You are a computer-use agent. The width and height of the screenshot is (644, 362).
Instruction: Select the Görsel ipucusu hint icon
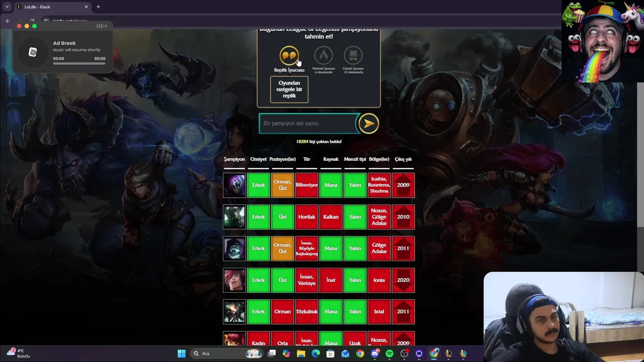(x=353, y=55)
